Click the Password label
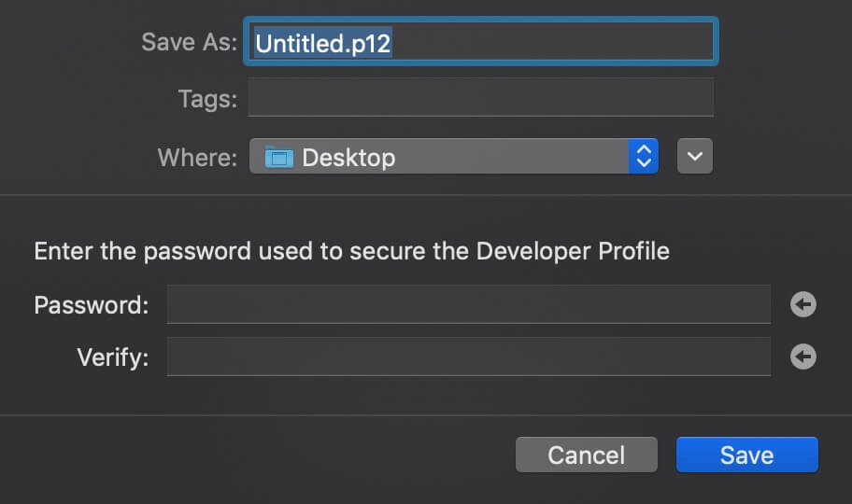 point(92,305)
